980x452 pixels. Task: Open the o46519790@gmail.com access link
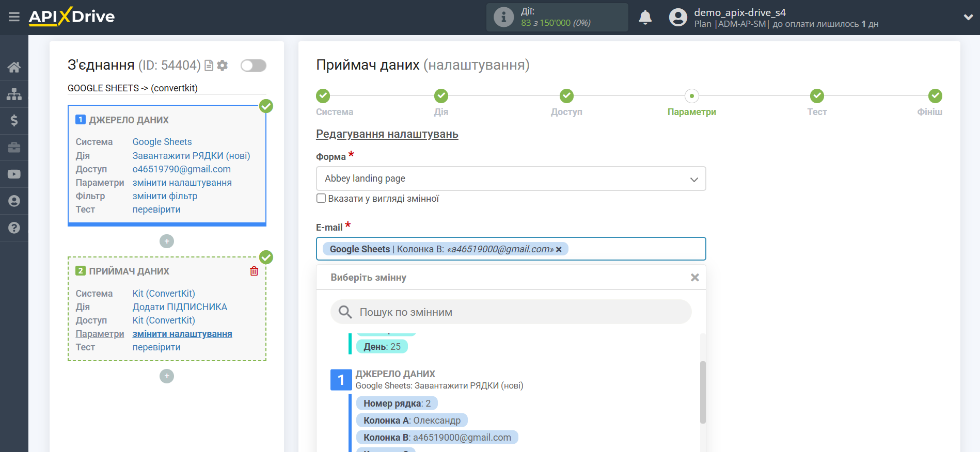coord(182,169)
